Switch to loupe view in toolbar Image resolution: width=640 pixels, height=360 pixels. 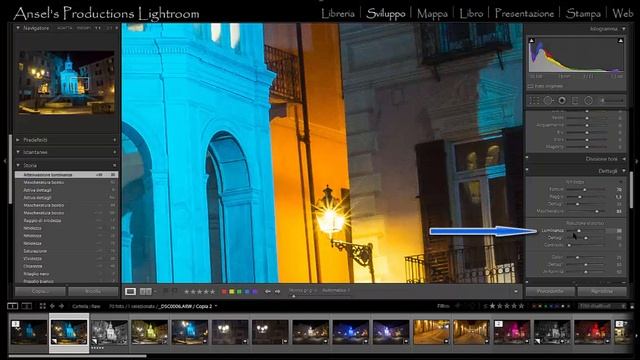tap(130, 291)
